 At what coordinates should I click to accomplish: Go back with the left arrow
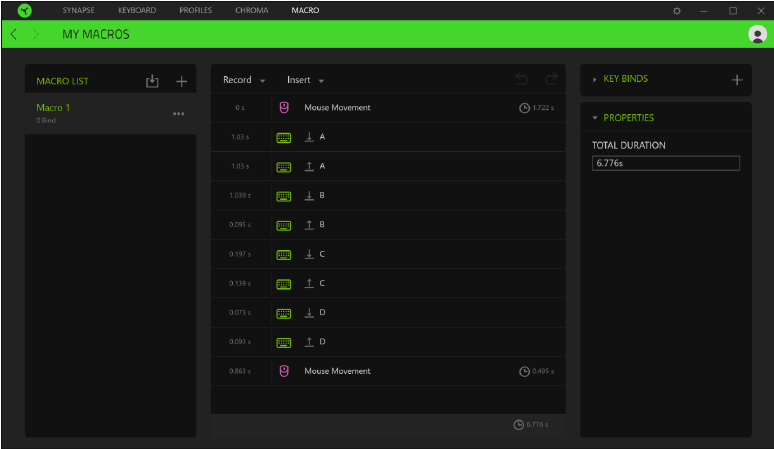[14, 34]
